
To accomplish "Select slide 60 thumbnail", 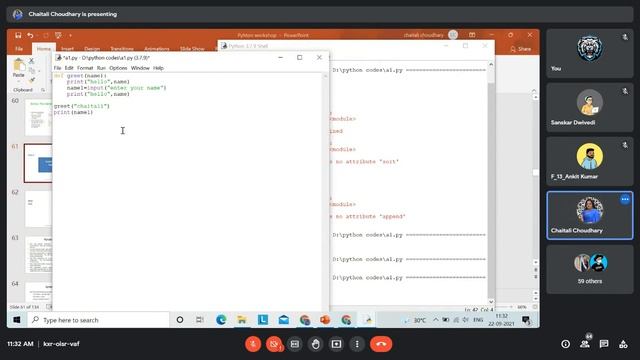I will click(39, 118).
